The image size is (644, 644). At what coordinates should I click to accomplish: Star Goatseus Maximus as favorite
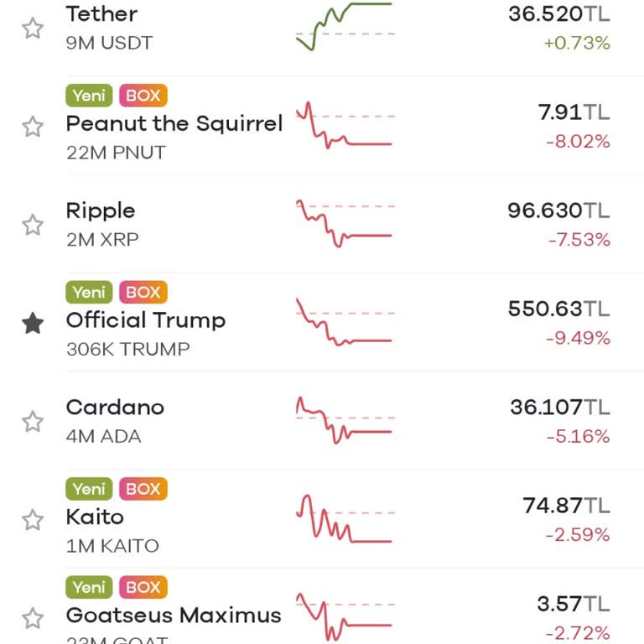click(33, 618)
